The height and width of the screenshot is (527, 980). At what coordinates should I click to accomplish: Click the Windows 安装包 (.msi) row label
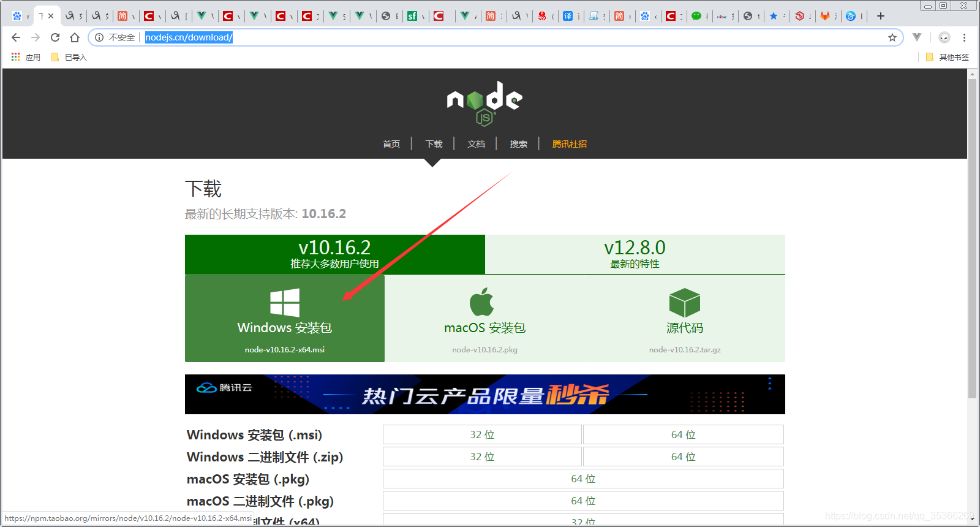click(254, 435)
